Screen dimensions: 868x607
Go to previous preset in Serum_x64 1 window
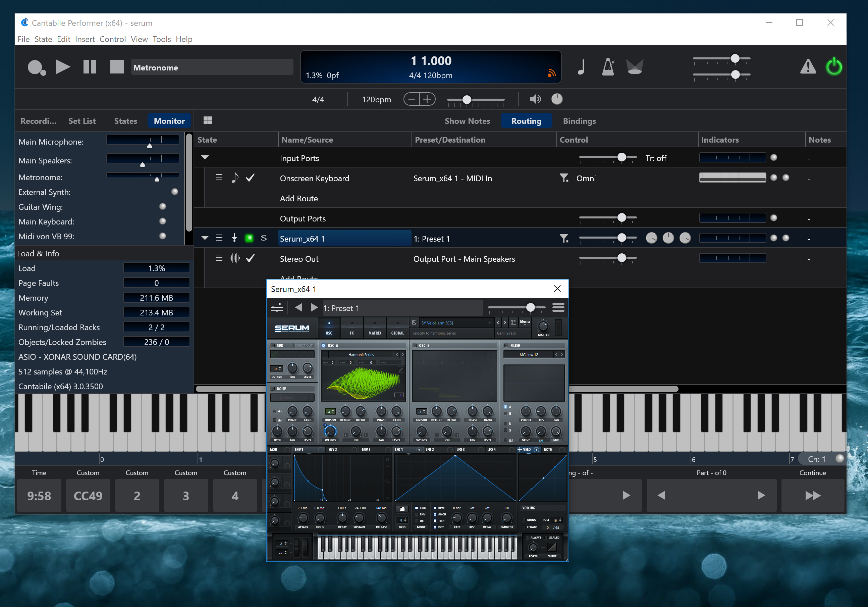point(298,307)
